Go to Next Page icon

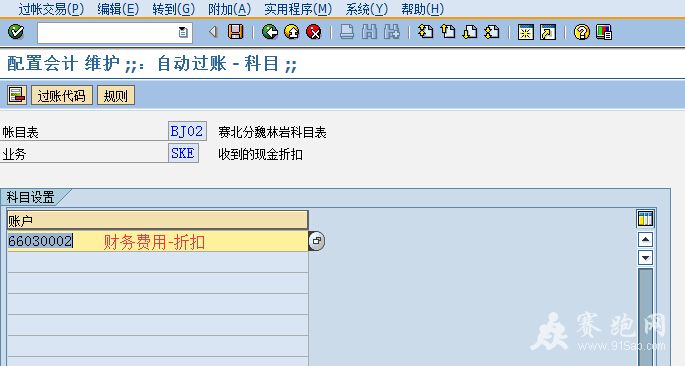point(470,32)
